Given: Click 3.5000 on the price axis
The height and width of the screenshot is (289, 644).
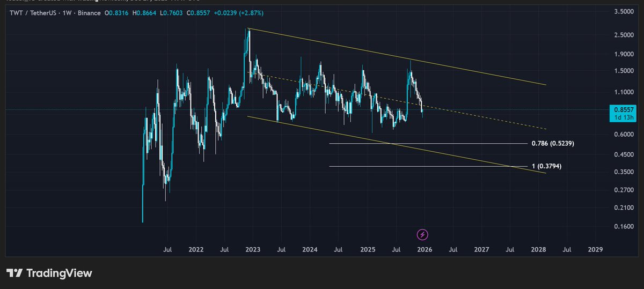Looking at the screenshot, I should [x=623, y=12].
